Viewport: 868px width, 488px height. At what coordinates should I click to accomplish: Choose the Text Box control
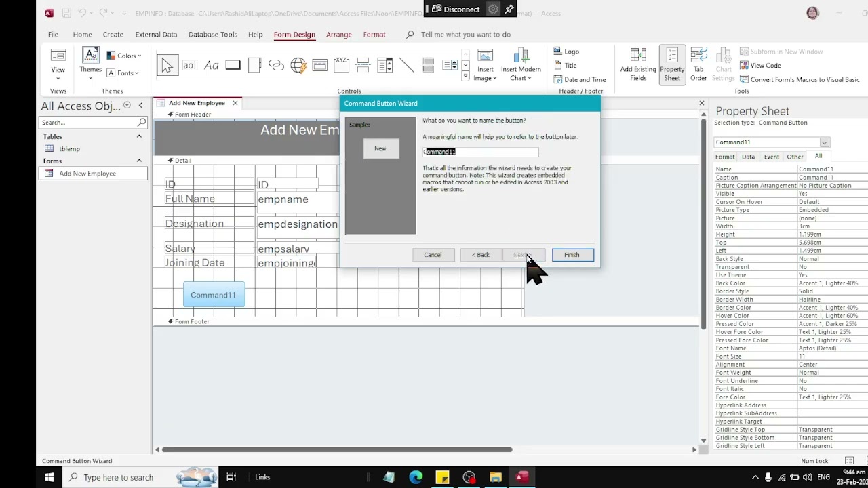pos(189,65)
